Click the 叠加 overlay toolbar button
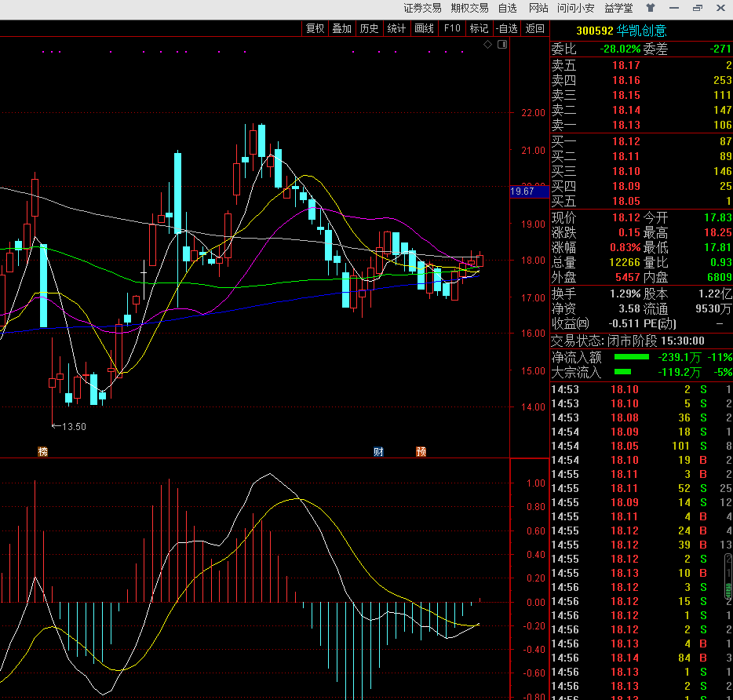This screenshot has height=700, width=733. click(x=341, y=28)
